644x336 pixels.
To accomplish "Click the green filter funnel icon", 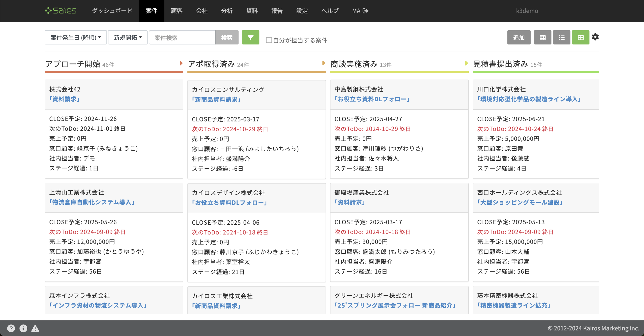I will pos(250,38).
